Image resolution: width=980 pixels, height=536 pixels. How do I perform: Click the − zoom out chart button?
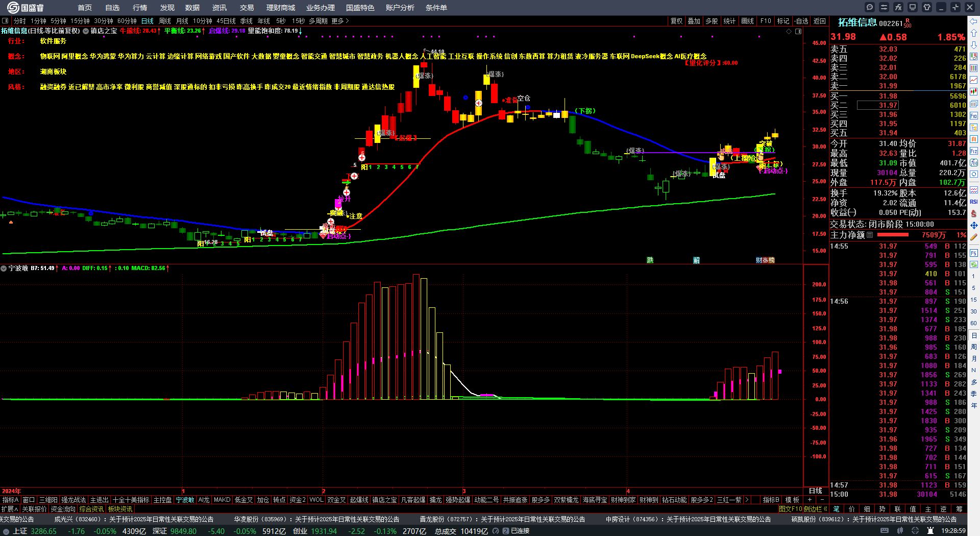tap(822, 500)
